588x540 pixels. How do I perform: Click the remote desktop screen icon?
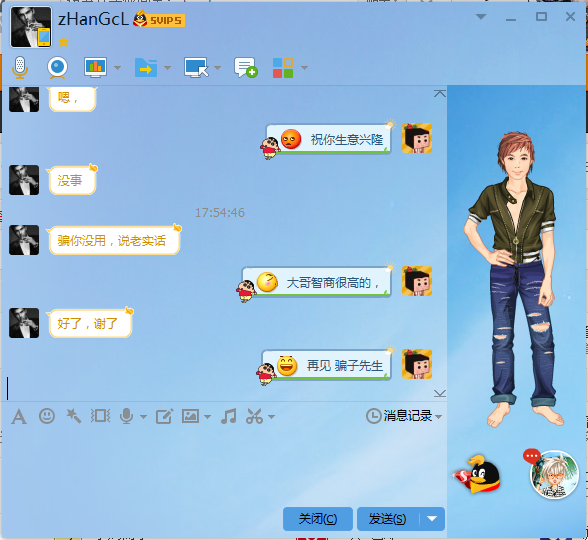pyautogui.click(x=196, y=68)
